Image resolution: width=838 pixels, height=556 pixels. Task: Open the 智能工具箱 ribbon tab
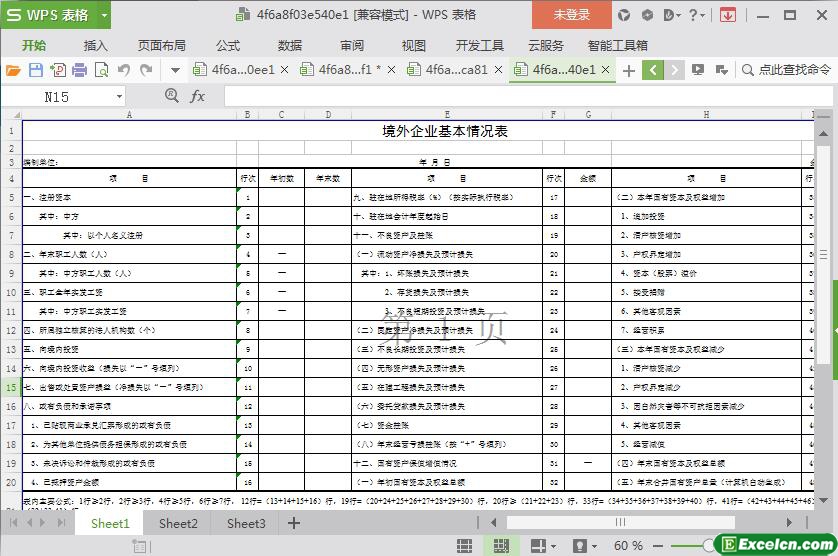pyautogui.click(x=618, y=45)
